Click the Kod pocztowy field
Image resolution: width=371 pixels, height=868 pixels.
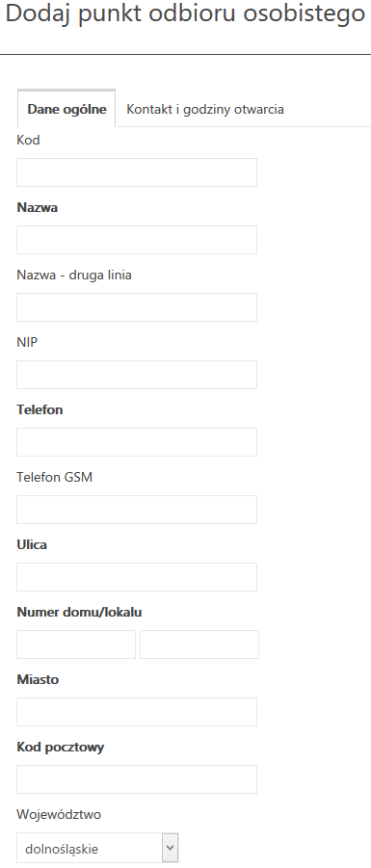pyautogui.click(x=137, y=779)
